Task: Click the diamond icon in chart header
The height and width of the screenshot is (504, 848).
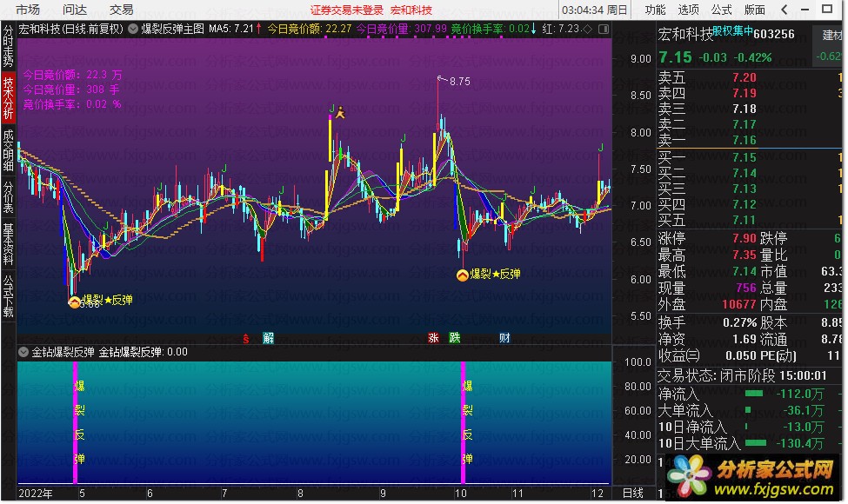Action: 588,29
